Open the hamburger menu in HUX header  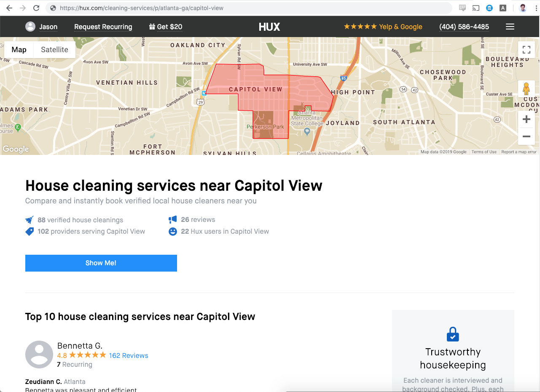tap(510, 27)
